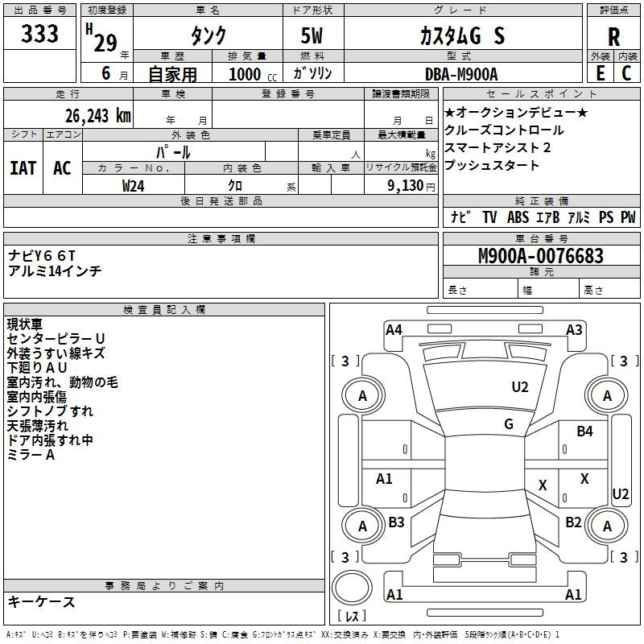644x644 pixels.
Task: Select sales point ★オークションデビュー★
Action: coord(516,112)
